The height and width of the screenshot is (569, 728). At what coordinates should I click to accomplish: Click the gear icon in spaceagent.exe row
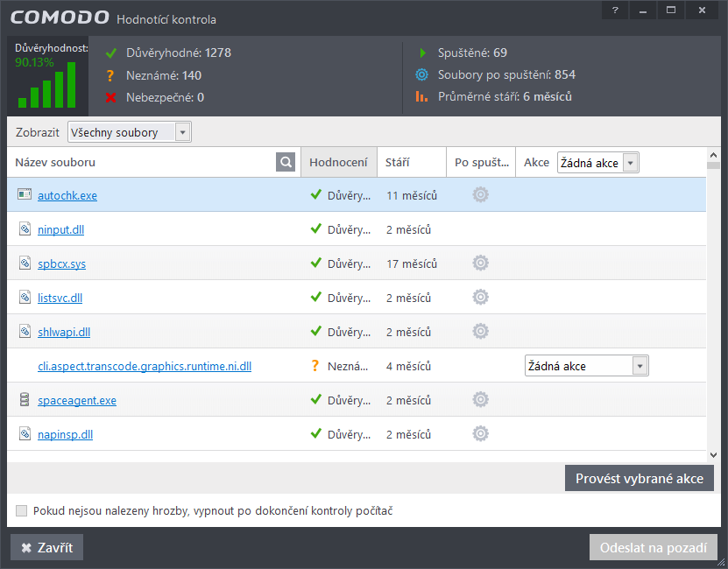click(480, 400)
